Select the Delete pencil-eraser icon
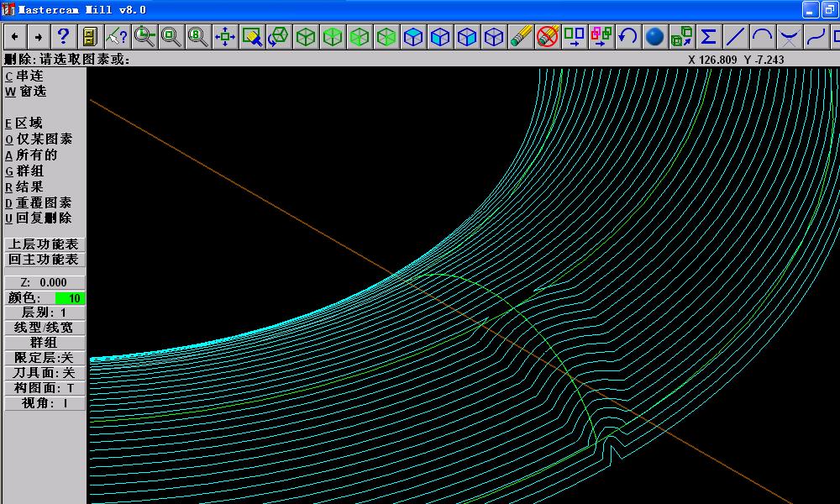 (520, 36)
